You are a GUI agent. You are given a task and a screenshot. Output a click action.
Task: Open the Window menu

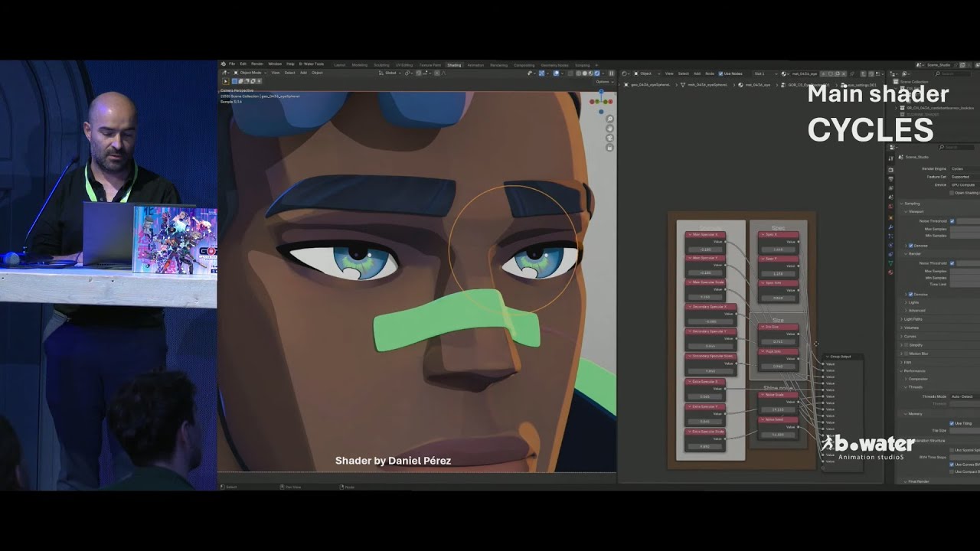pyautogui.click(x=275, y=64)
